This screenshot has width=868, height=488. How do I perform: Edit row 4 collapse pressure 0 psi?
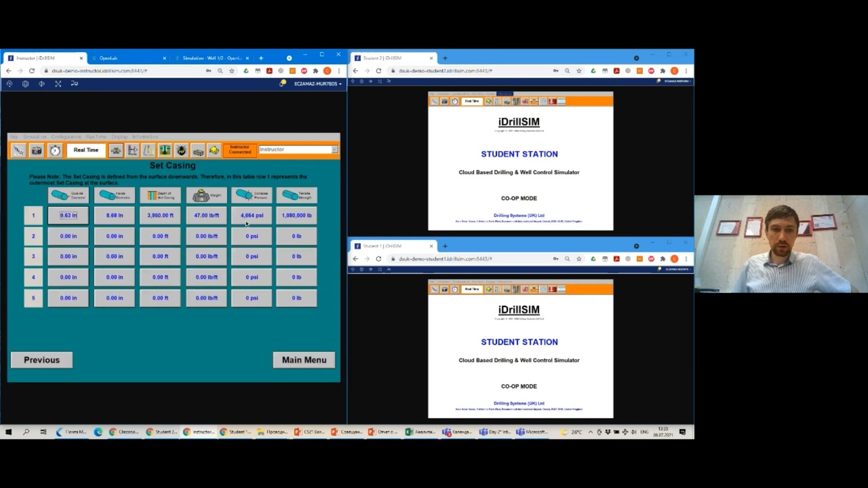[x=252, y=277]
